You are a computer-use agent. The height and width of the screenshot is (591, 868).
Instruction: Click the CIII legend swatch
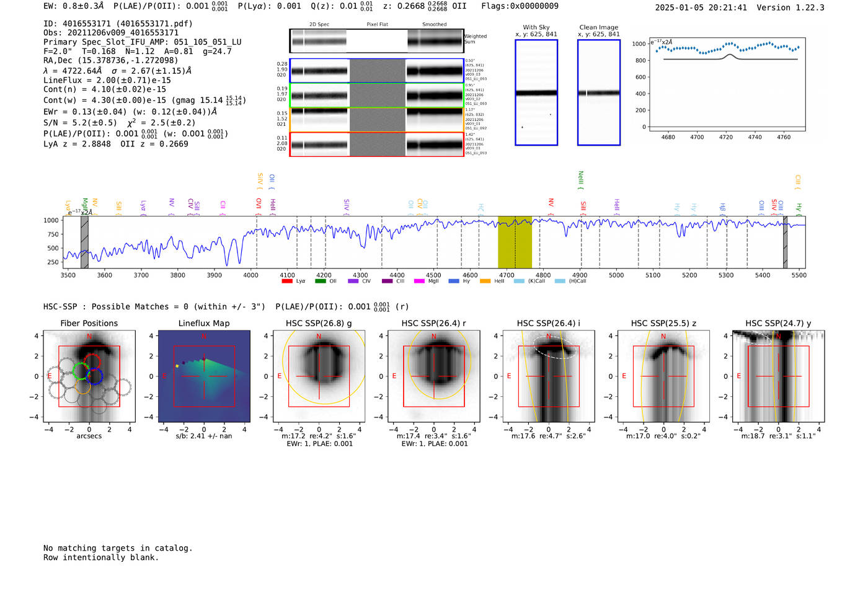click(387, 281)
